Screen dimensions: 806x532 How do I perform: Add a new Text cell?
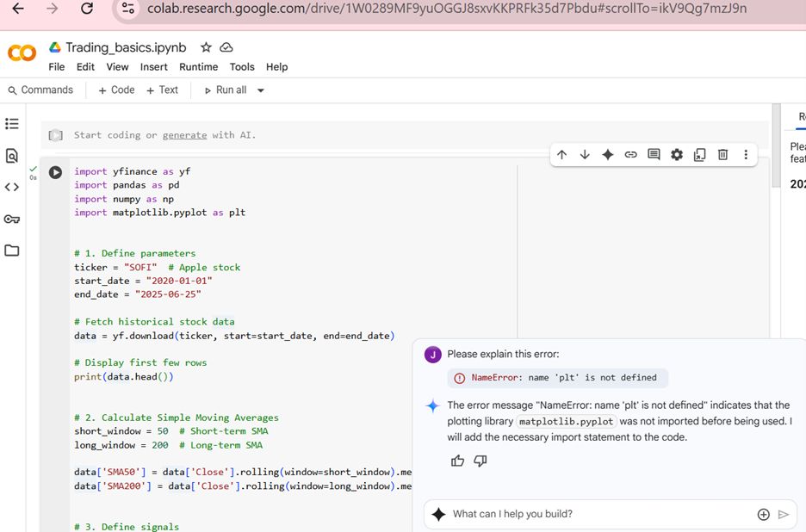click(163, 90)
